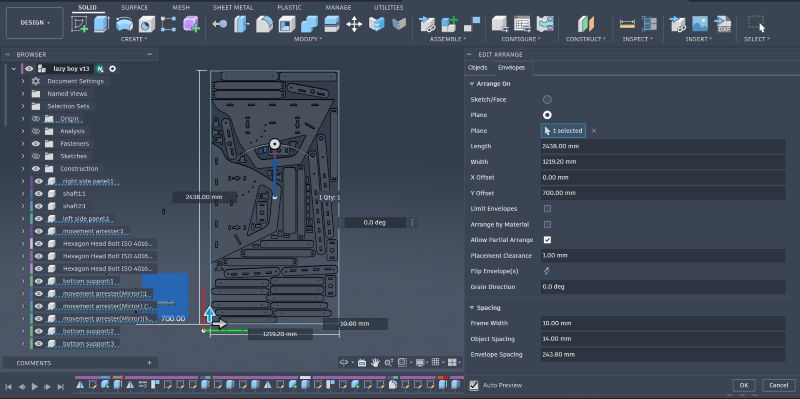The image size is (800, 399).
Task: Select the Move/Copy arrows tool
Action: pyautogui.click(x=354, y=23)
